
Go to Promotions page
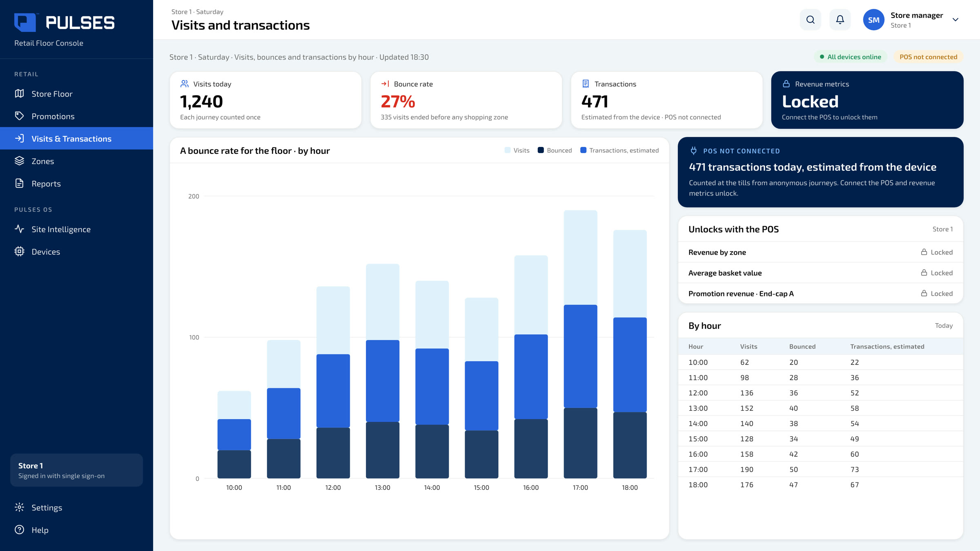click(76, 116)
